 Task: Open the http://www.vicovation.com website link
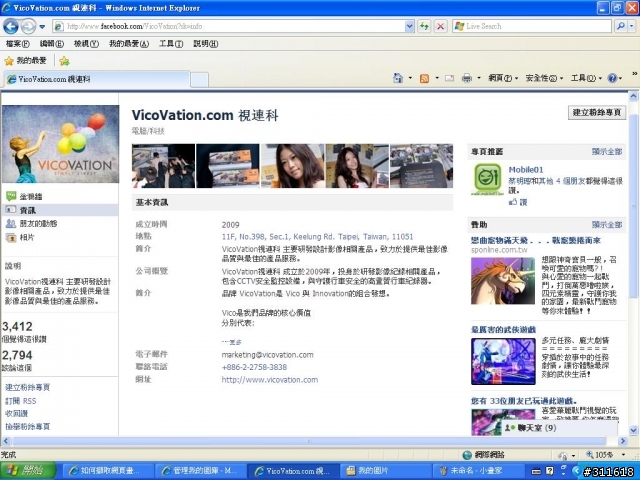[269, 380]
